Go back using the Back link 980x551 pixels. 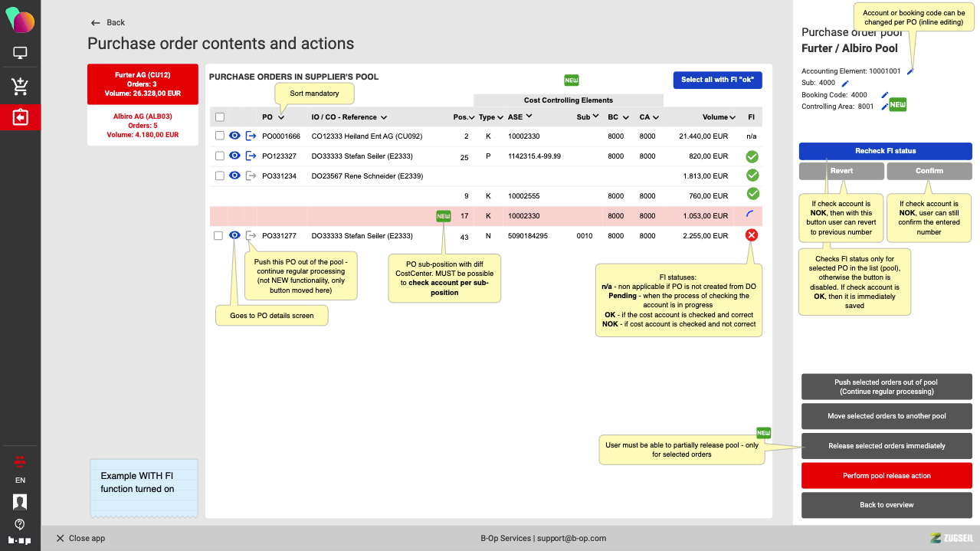click(108, 23)
